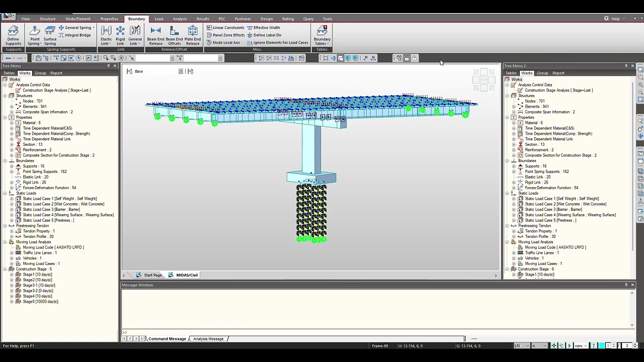Open Beam End Offsets
This screenshot has height=362, width=644.
174,35
